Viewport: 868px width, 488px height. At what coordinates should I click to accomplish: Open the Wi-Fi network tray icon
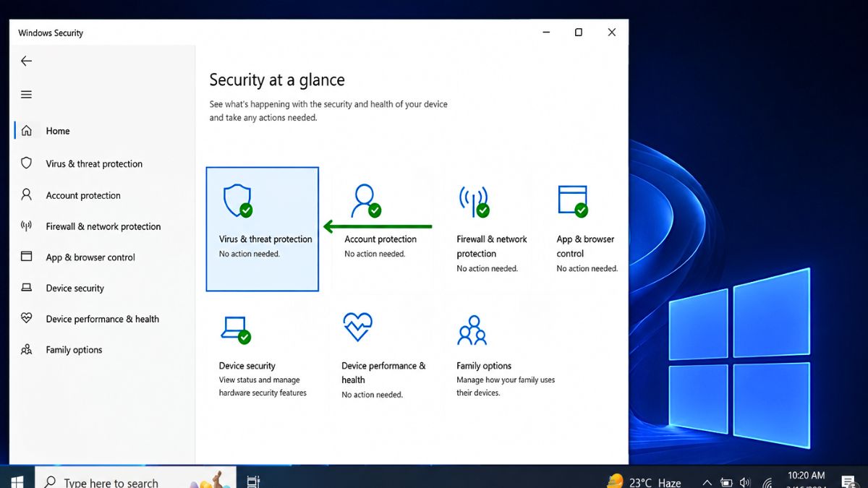[x=767, y=483]
